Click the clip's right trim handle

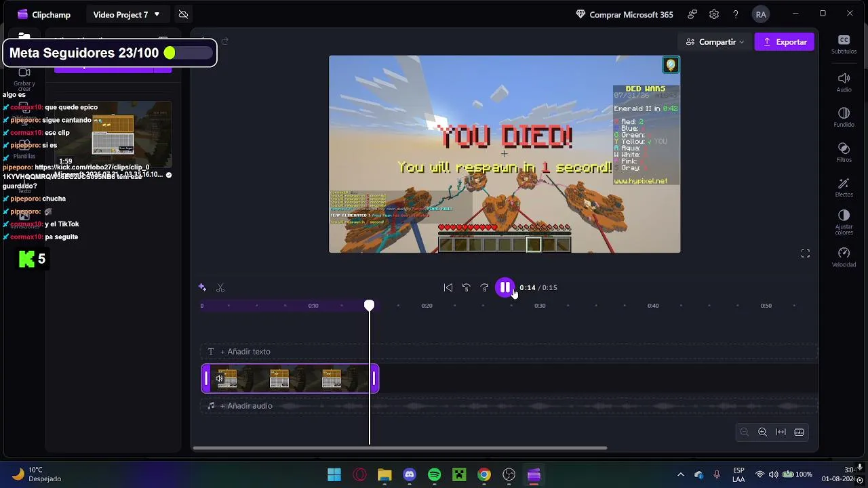click(374, 379)
